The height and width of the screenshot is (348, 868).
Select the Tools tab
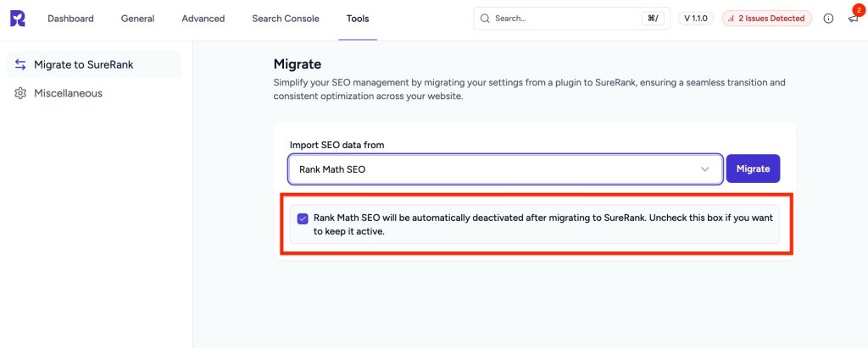(x=358, y=19)
